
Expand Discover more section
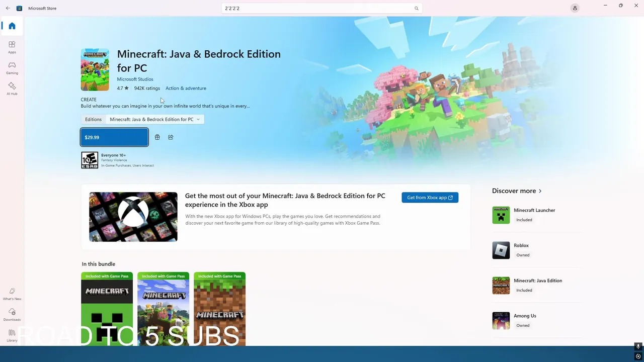[x=517, y=191]
